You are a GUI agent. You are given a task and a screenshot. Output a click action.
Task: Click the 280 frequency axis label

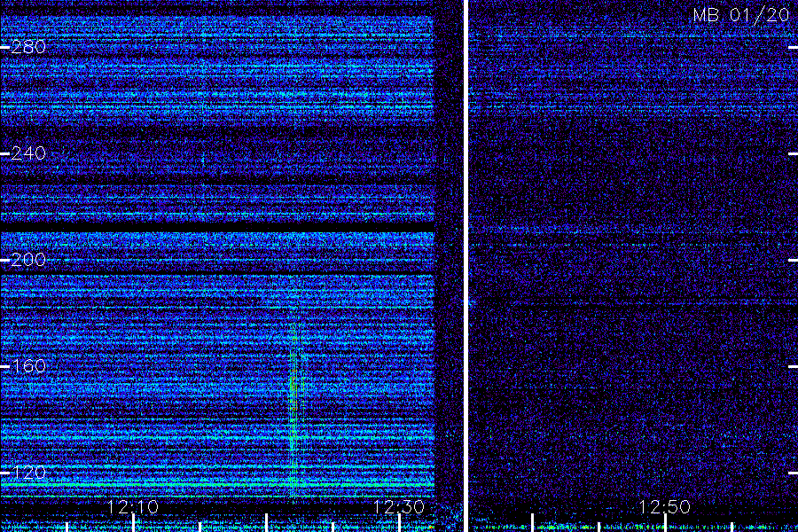(28, 47)
